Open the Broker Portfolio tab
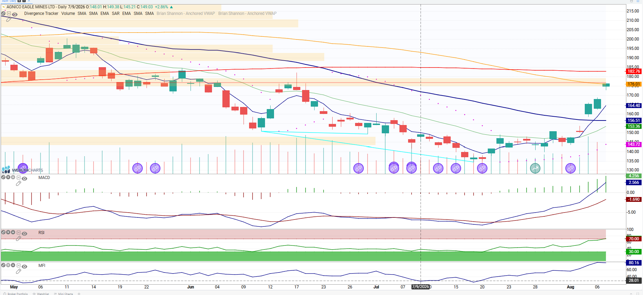The image size is (644, 295). coord(16,294)
